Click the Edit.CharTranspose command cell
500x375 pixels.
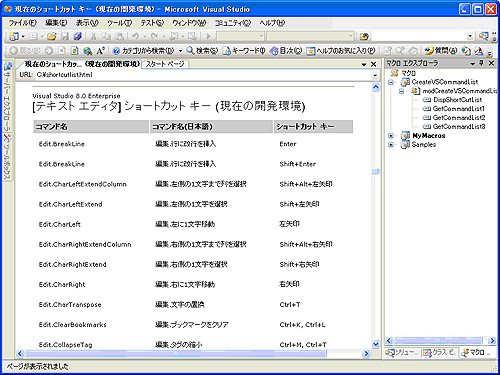click(x=70, y=305)
